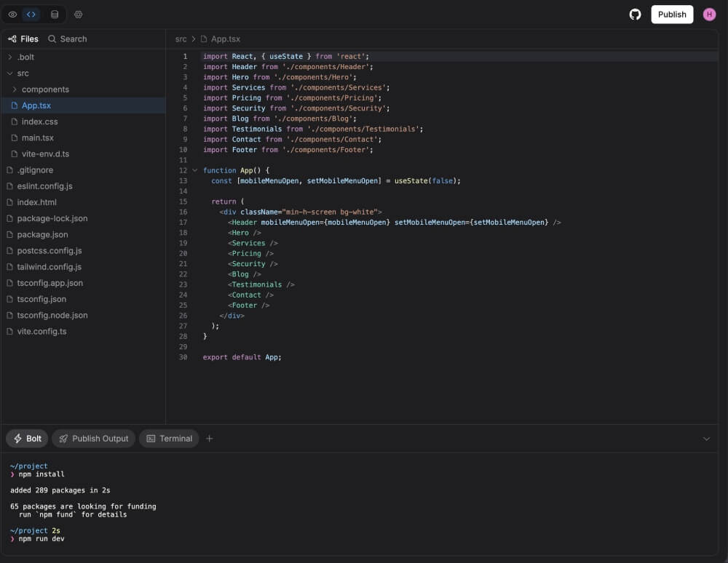Fold the App function at line 12
The height and width of the screenshot is (563, 728).
tap(195, 170)
